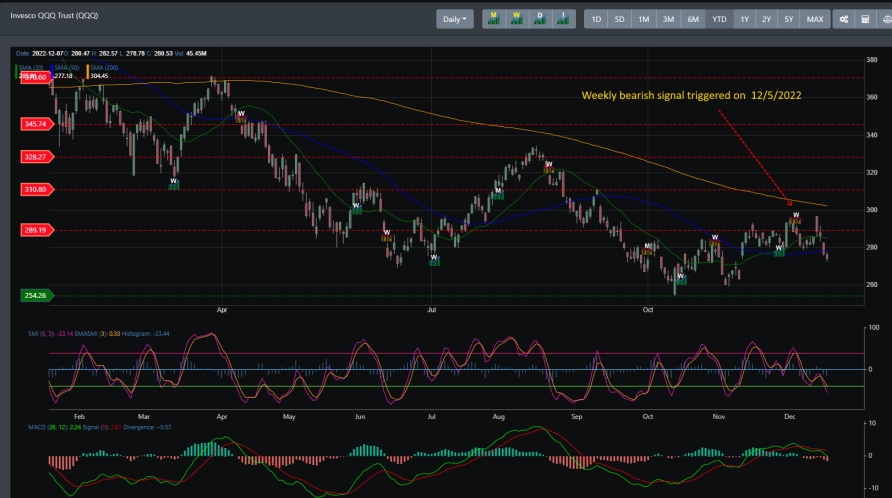
Task: Toggle the intraday (I) signal icon
Action: point(563,19)
